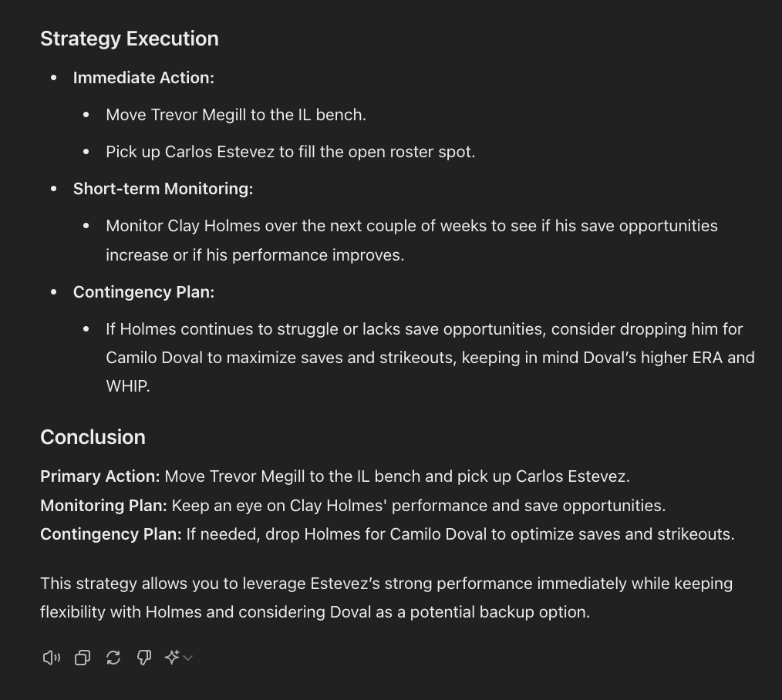Click the bold Monitoring Plan label
The image size is (782, 700).
coord(103,506)
